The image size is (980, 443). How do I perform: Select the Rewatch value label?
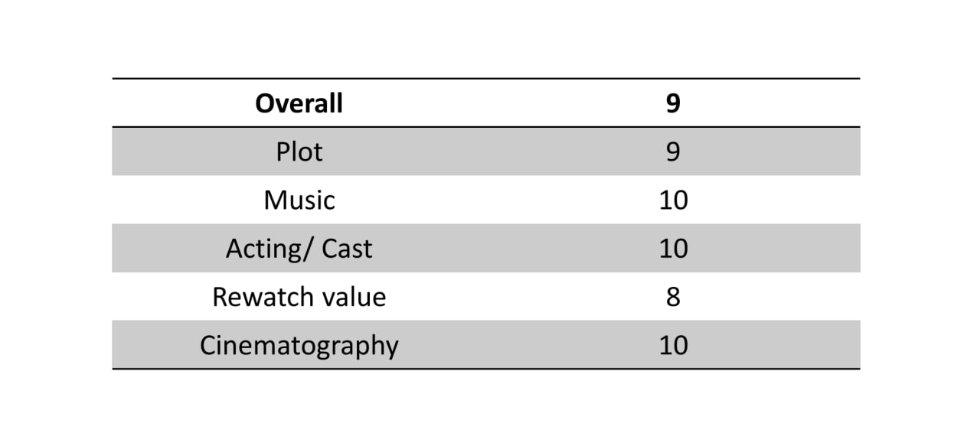coord(299,297)
